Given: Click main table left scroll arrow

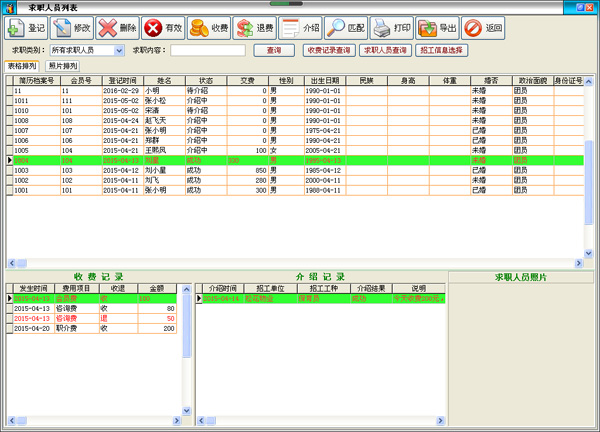Looking at the screenshot, I should point(11,263).
